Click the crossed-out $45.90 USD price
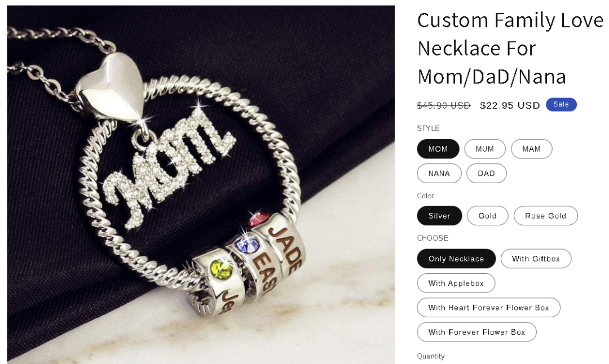 444,105
